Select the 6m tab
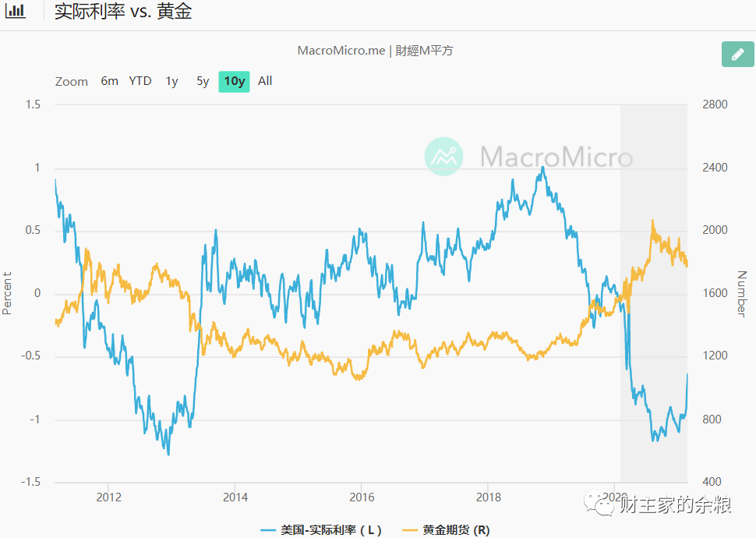Image resolution: width=756 pixels, height=538 pixels. (x=109, y=80)
